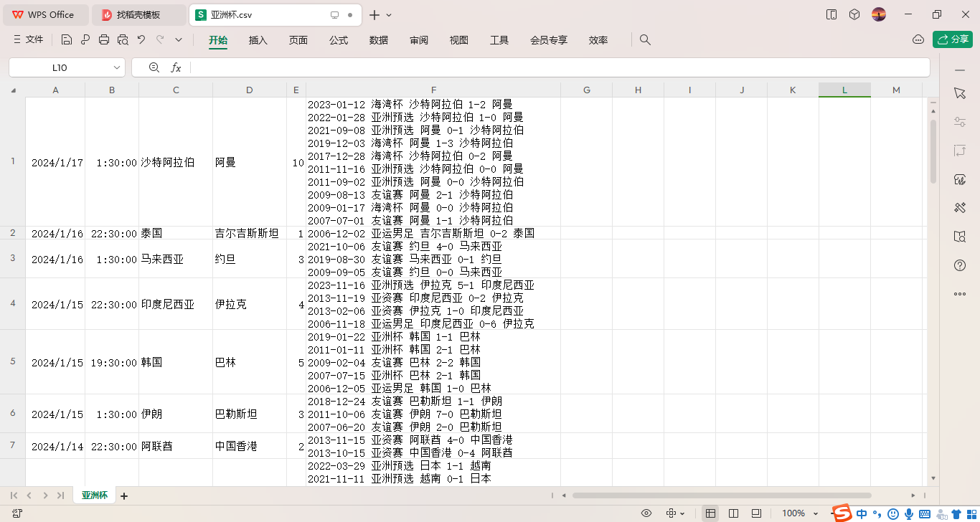Toggle Sogou voice input microphone

[x=909, y=513]
